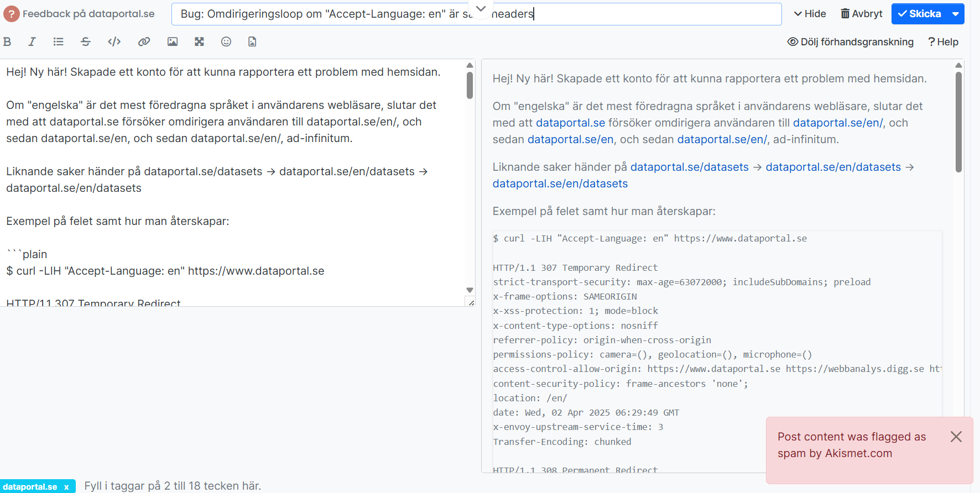Apply bold formatting from the toolbar
This screenshot has height=493, width=980.
pyautogui.click(x=7, y=41)
